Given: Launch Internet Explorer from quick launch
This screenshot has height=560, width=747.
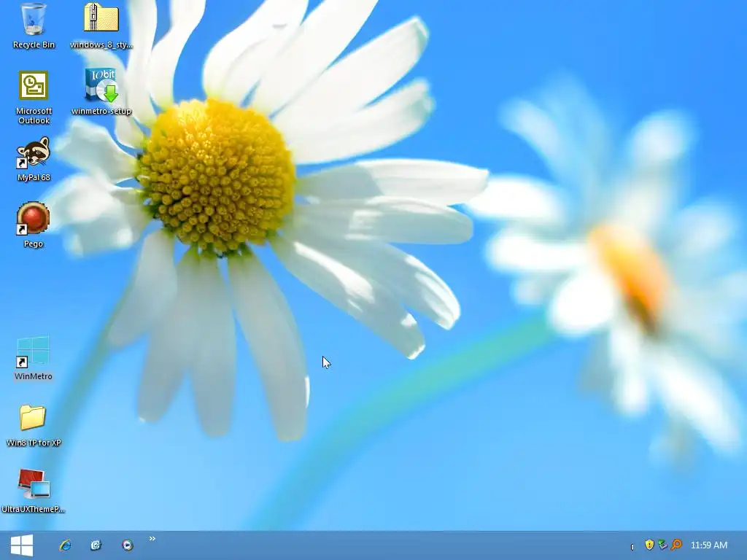Looking at the screenshot, I should (x=65, y=545).
